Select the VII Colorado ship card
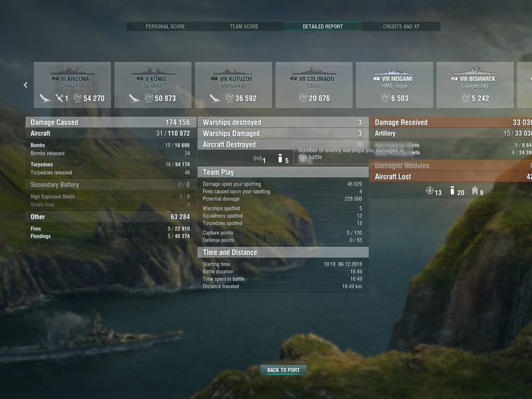 314,85
